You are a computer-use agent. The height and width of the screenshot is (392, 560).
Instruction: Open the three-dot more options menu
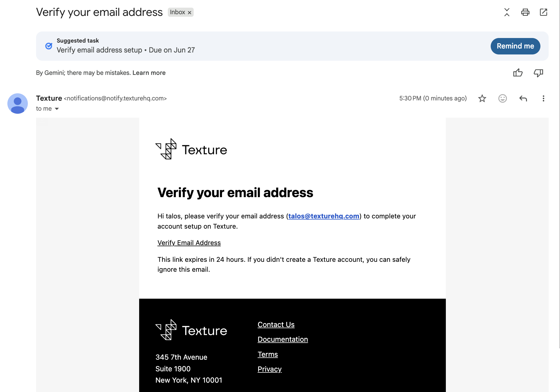(x=543, y=98)
